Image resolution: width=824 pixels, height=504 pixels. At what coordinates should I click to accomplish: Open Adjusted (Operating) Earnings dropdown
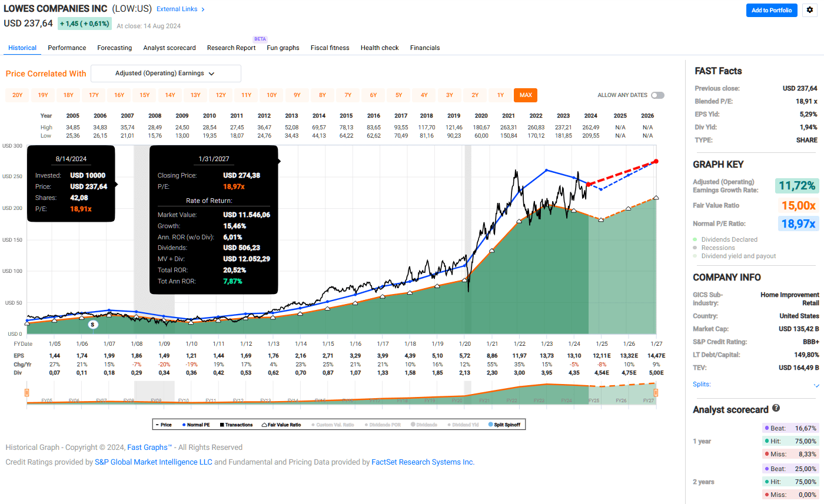[165, 74]
